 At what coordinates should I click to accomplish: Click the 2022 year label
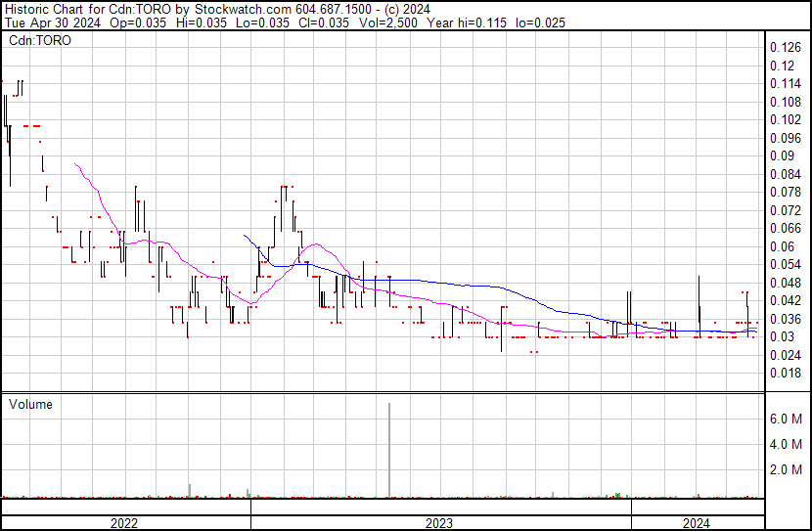(124, 523)
